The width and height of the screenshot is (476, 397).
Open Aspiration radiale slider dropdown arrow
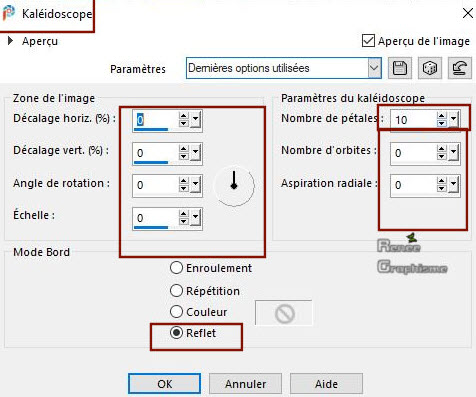[454, 184]
